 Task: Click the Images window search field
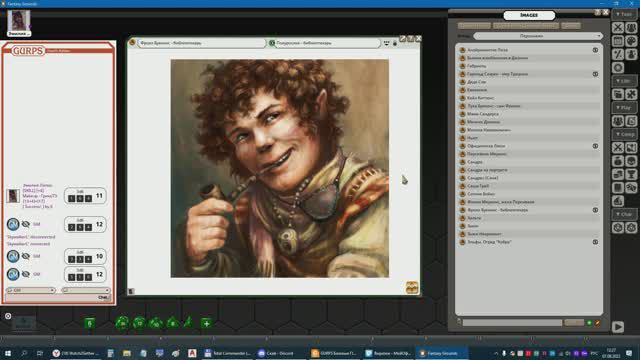[512, 323]
